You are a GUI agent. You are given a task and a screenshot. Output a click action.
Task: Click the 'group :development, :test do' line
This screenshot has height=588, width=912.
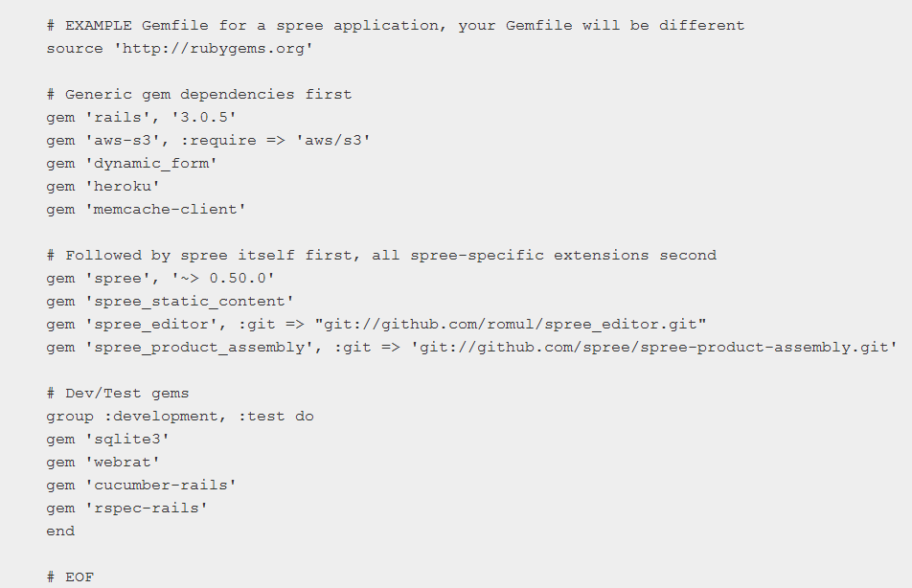tap(180, 417)
